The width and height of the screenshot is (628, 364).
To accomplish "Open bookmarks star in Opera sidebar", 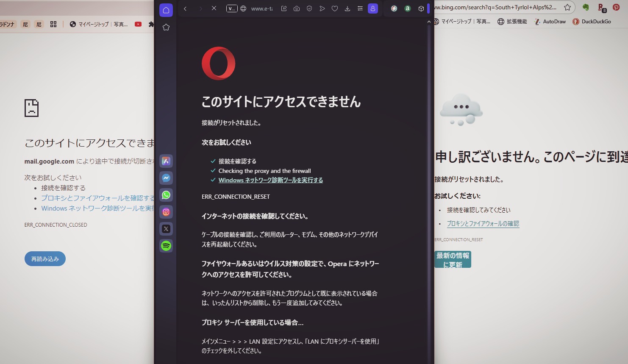I will 166,27.
